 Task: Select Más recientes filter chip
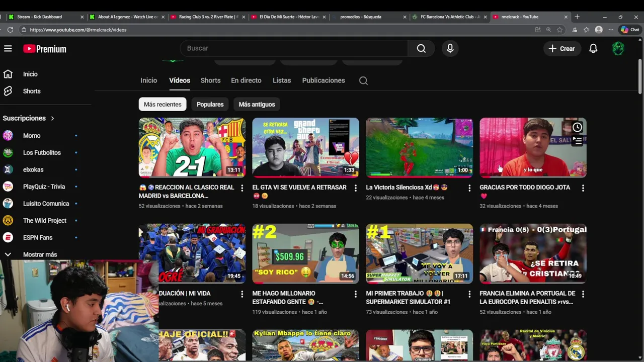[x=163, y=104]
